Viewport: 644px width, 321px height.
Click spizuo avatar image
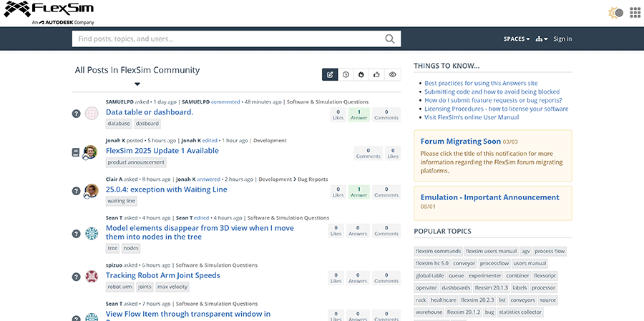pos(91,276)
